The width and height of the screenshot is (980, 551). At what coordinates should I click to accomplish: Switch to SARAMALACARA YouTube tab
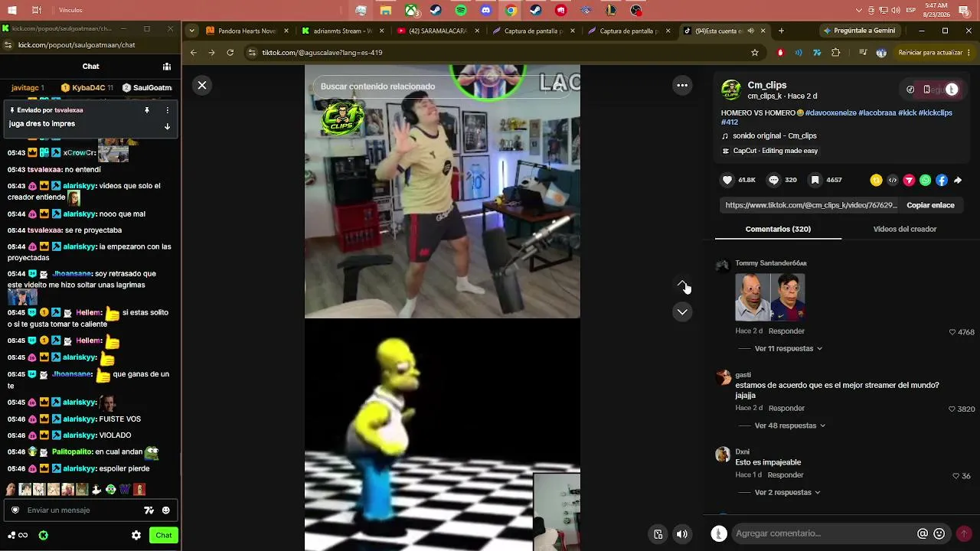point(438,31)
